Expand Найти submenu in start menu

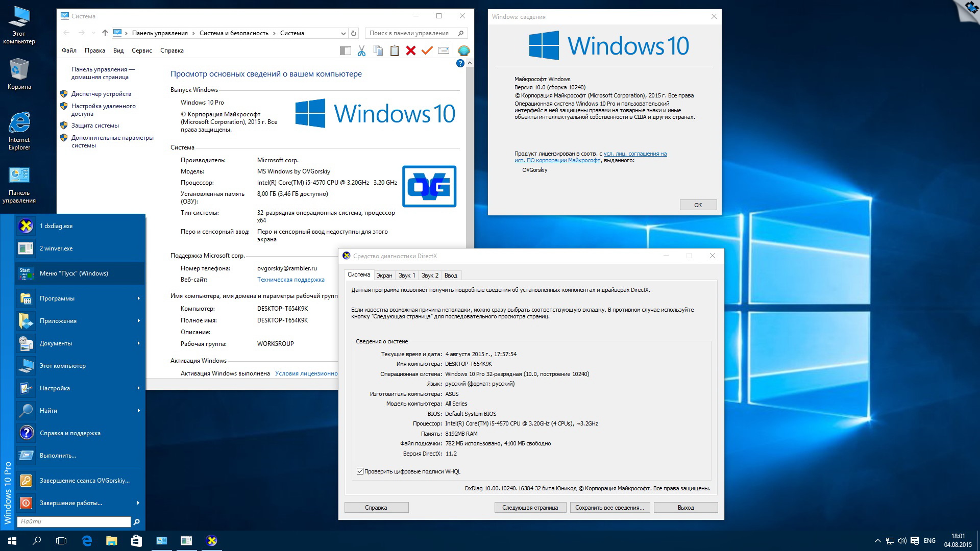pyautogui.click(x=138, y=411)
